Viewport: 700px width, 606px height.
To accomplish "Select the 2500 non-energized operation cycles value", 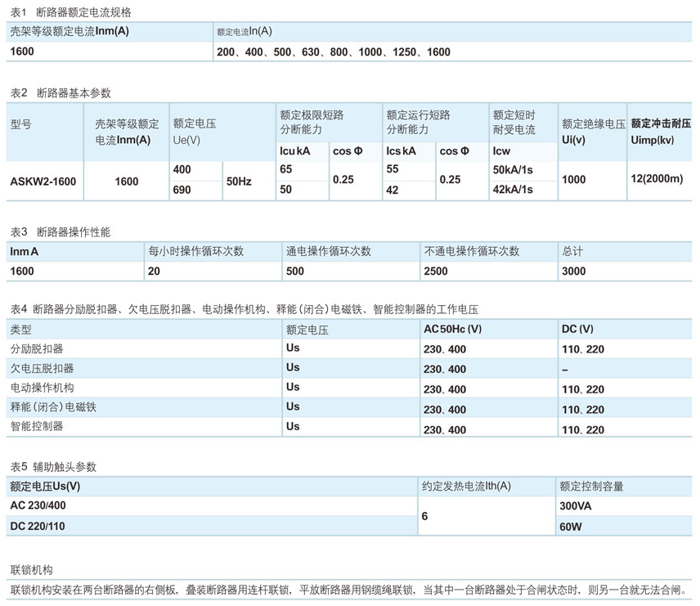I will (436, 271).
